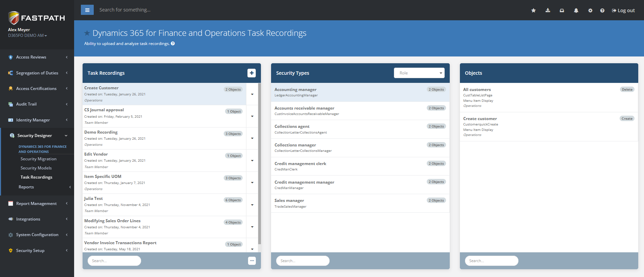644x277 pixels.
Task: Expand Demo Recording dropdown arrow
Action: (x=252, y=138)
